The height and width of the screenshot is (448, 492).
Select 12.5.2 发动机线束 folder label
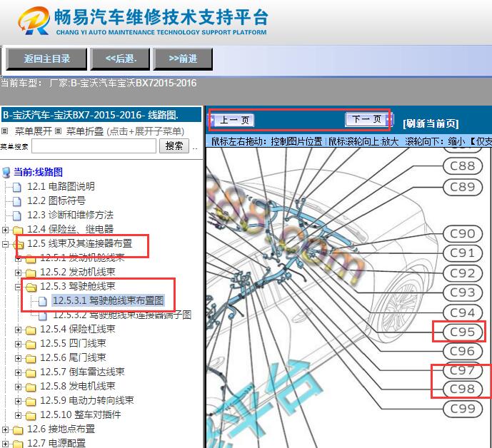(78, 272)
